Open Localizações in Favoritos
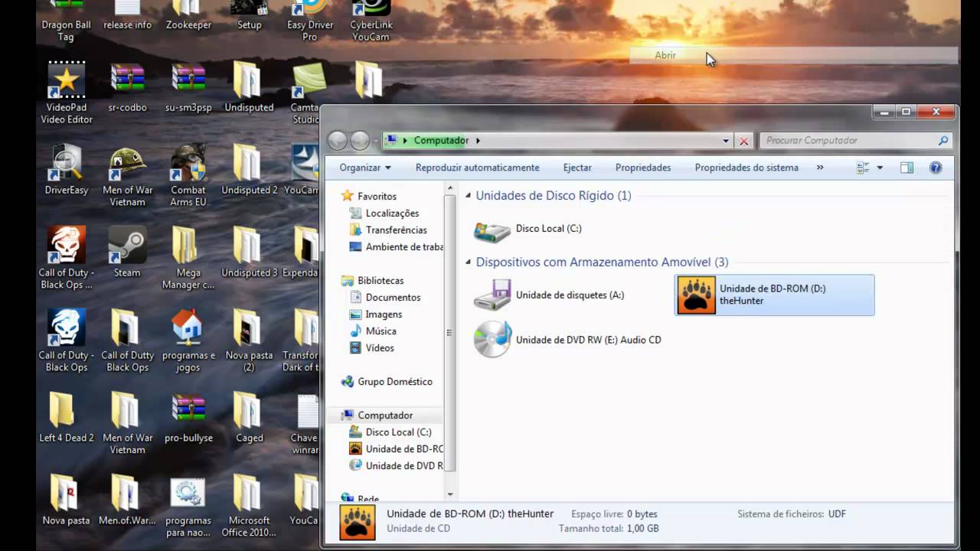This screenshot has width=980, height=551. pyautogui.click(x=392, y=214)
